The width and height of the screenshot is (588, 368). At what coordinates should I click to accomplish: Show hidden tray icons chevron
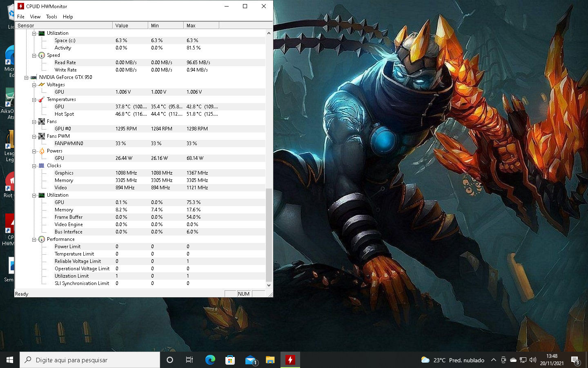493,360
